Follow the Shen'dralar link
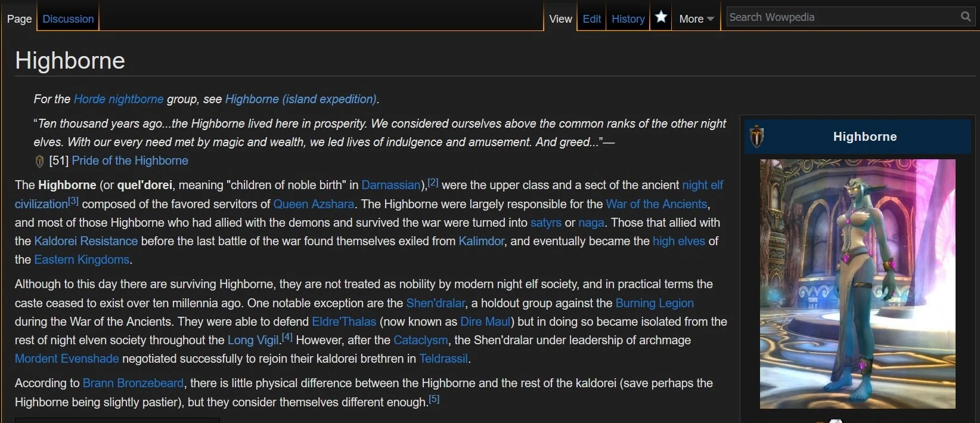The width and height of the screenshot is (980, 423). pyautogui.click(x=436, y=303)
